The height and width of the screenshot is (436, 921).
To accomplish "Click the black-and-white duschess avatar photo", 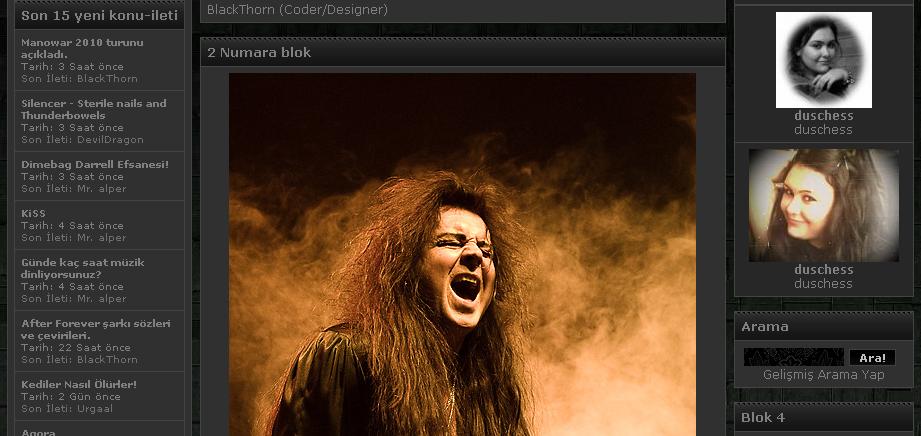I will 823,59.
